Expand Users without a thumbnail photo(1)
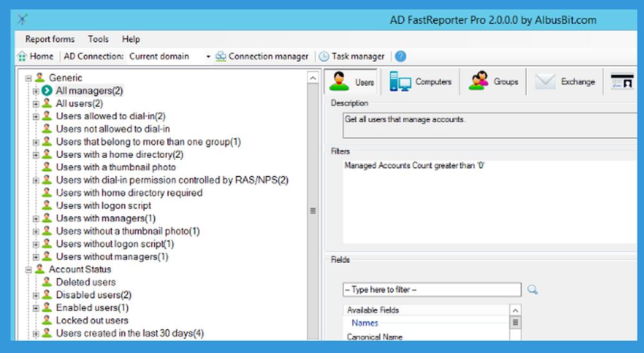This screenshot has width=644, height=353. coord(35,231)
